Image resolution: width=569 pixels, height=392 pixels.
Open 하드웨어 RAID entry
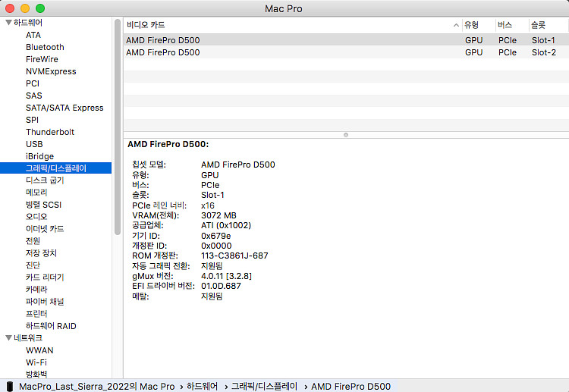51,326
